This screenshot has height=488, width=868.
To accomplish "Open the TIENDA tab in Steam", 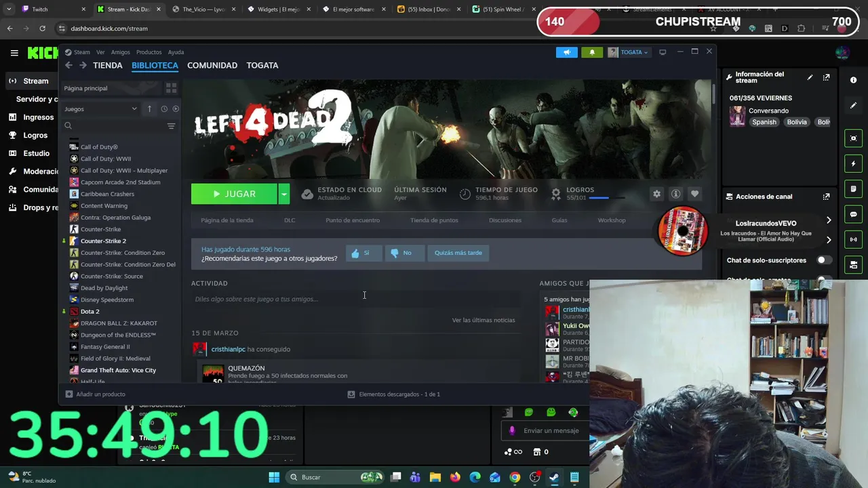I will point(108,65).
